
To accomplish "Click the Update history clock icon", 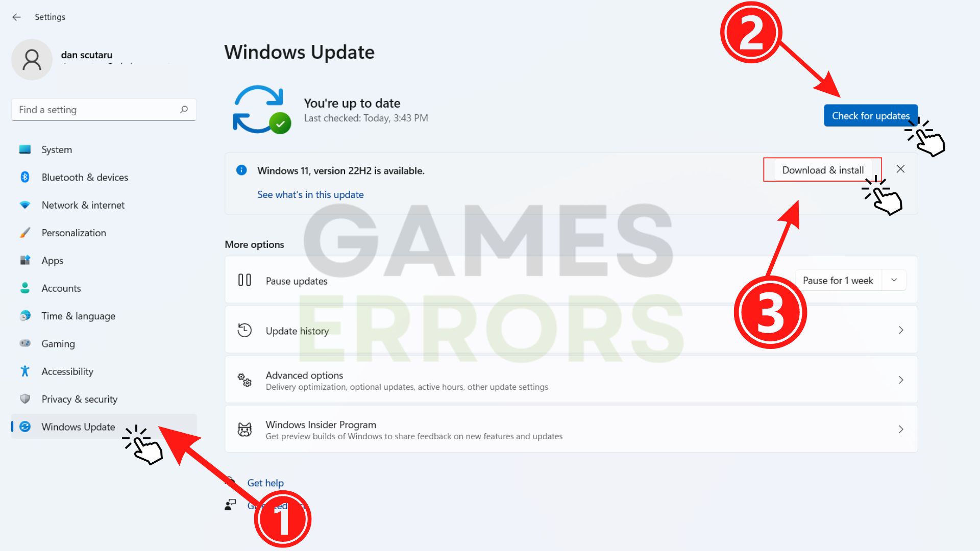I will (x=244, y=330).
